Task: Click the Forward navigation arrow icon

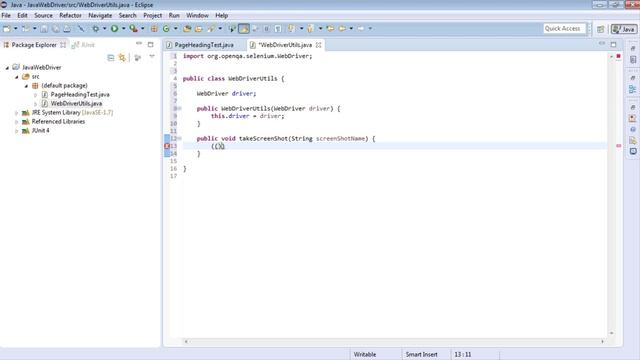Action: point(361,29)
